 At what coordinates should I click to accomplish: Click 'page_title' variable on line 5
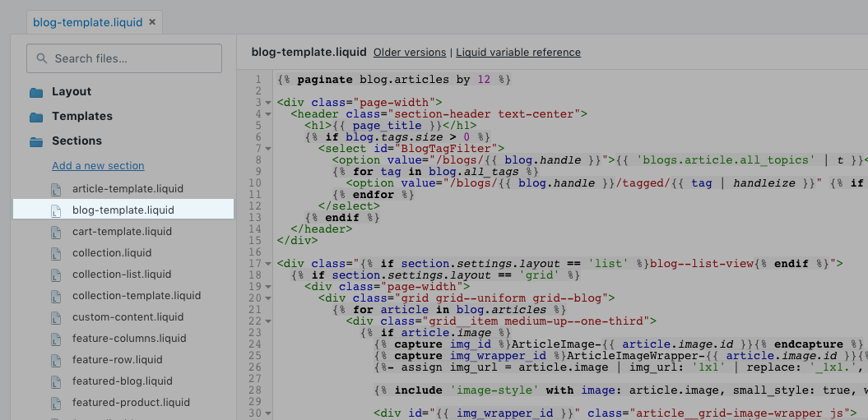387,126
